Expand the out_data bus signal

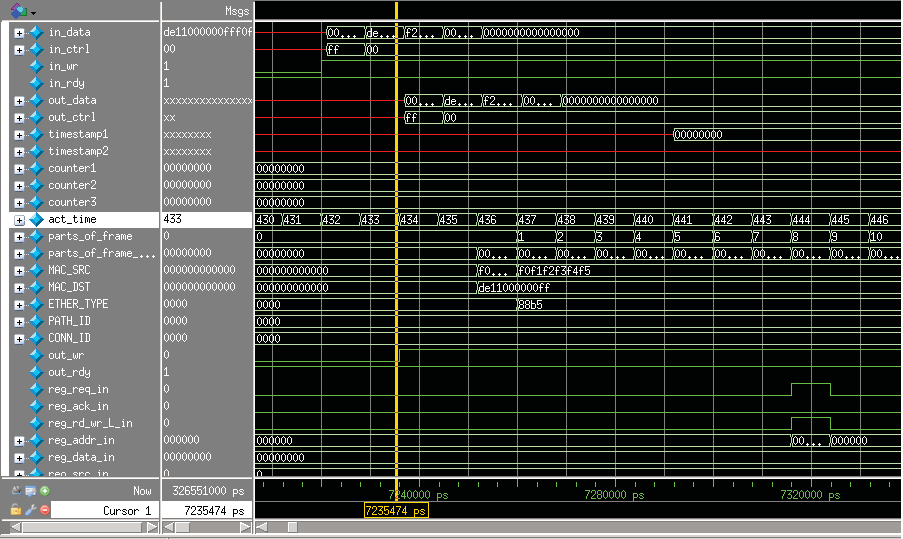click(19, 101)
